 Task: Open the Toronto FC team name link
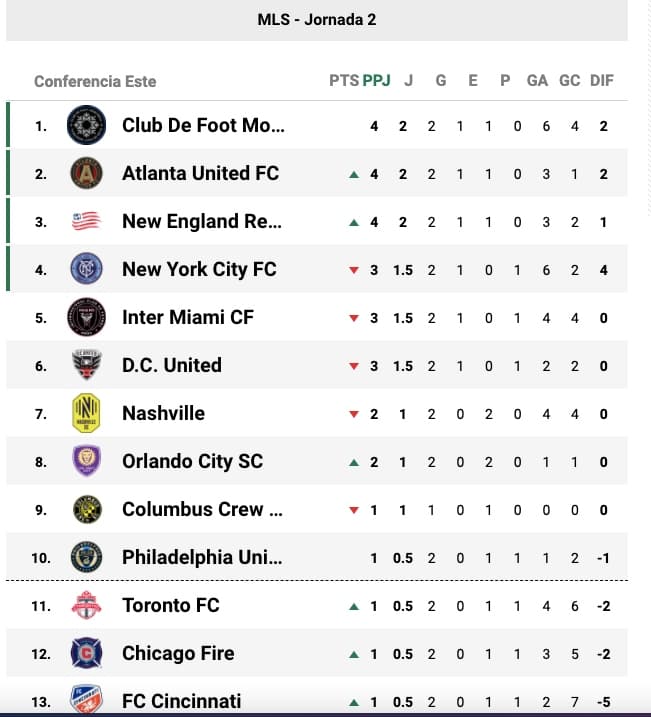(170, 605)
